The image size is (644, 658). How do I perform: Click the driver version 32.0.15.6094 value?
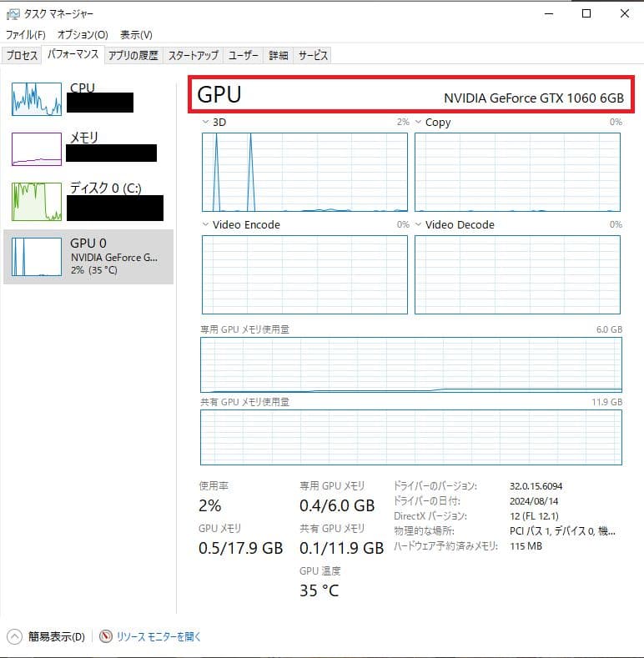536,486
